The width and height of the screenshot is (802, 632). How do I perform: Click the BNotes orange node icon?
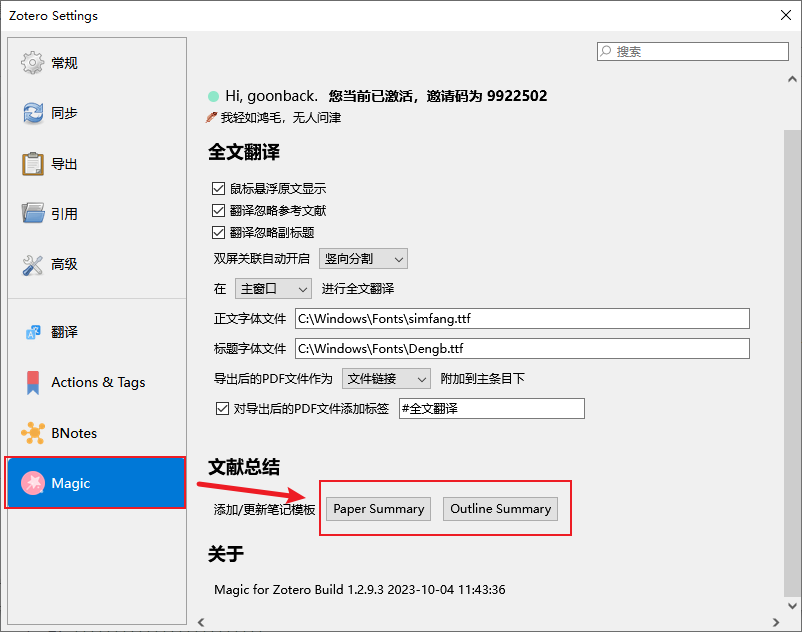[33, 433]
